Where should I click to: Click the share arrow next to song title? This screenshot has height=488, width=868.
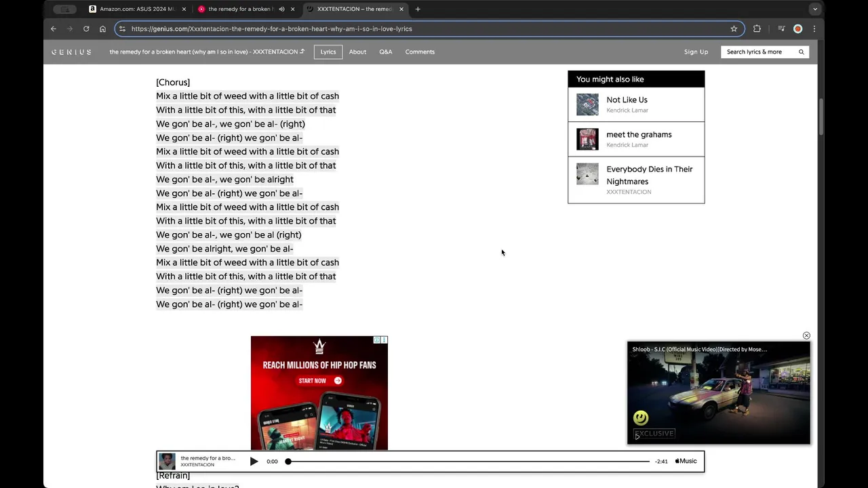(302, 52)
